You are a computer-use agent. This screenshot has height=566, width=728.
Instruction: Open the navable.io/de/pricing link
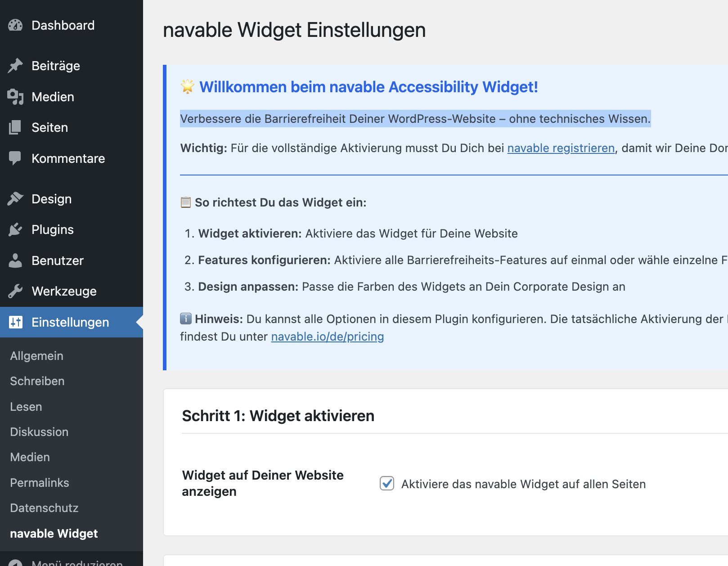[x=327, y=336]
